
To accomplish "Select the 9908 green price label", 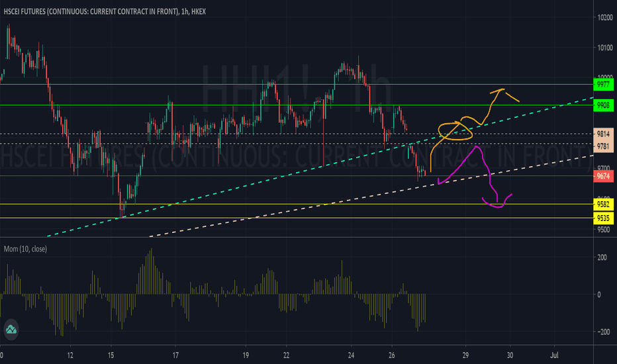I will tap(603, 105).
